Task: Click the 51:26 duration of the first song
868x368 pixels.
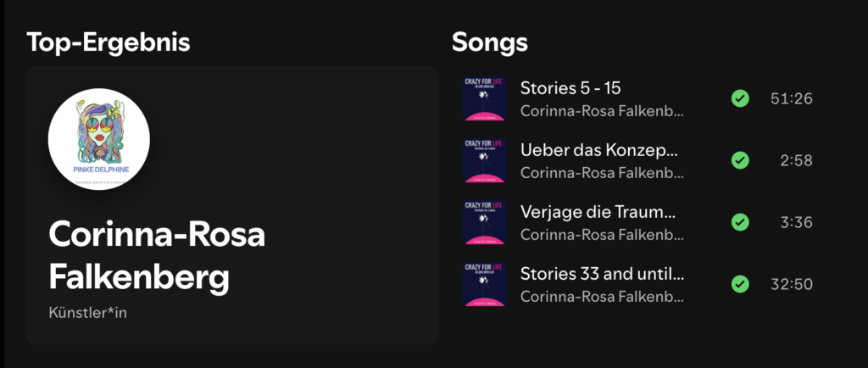Action: click(792, 98)
